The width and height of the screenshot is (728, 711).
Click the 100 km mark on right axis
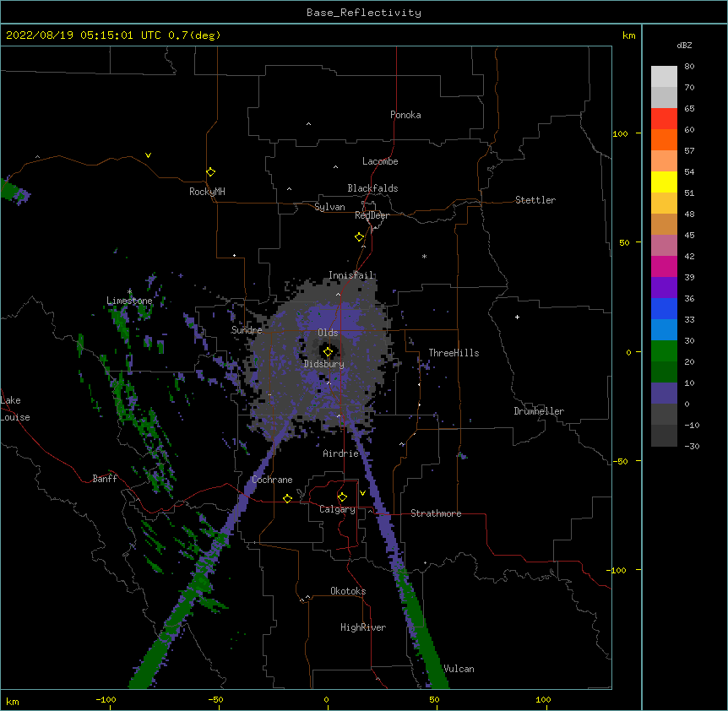[x=620, y=133]
